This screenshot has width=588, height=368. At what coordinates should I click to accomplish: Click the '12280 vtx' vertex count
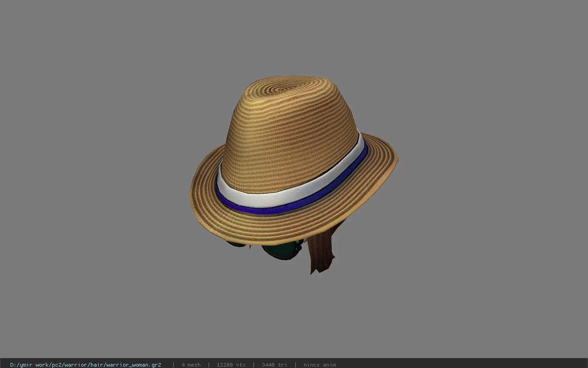[231, 365]
